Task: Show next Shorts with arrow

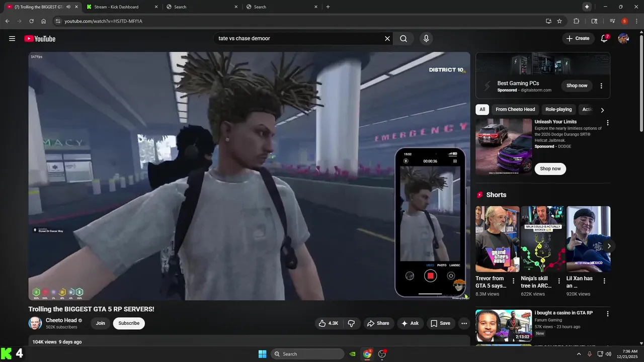Action: point(609,246)
